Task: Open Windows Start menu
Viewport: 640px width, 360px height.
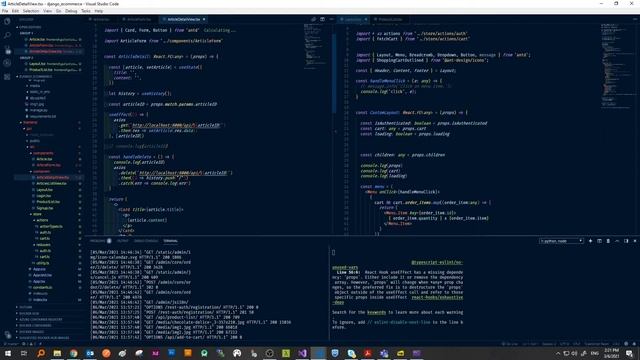Action: [x=8, y=353]
